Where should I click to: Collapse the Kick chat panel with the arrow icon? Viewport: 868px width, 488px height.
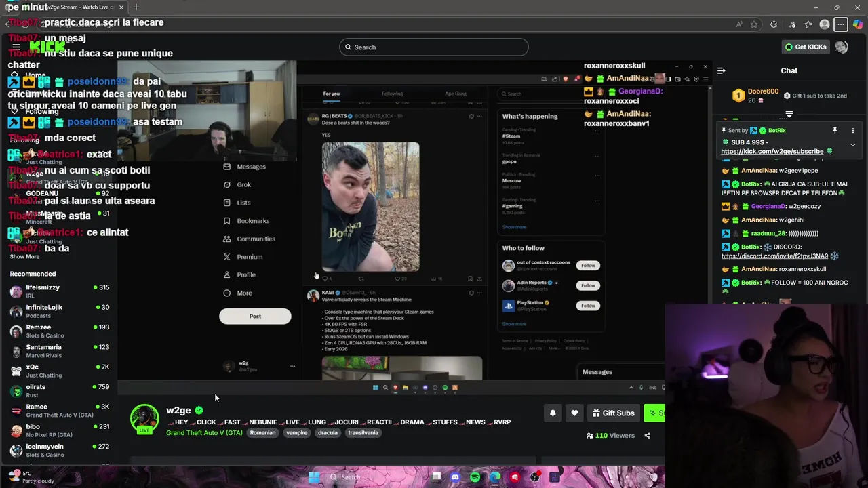point(722,70)
